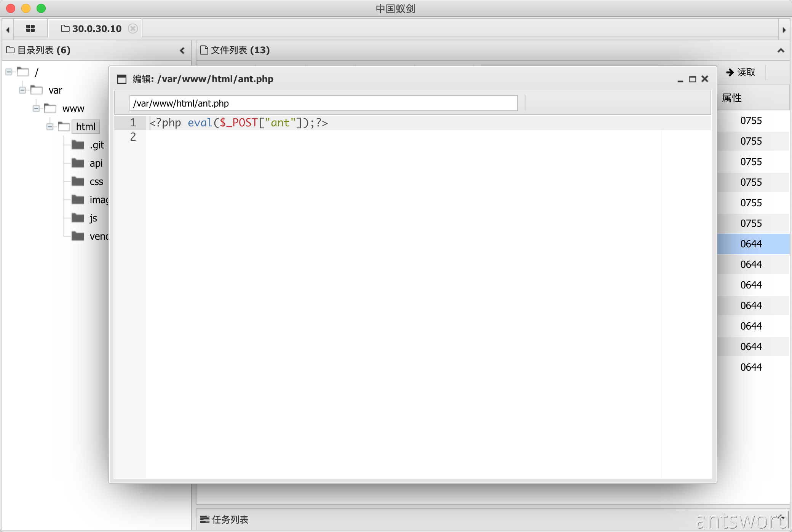Open the .git folder
This screenshot has height=532, width=792.
tap(96, 145)
